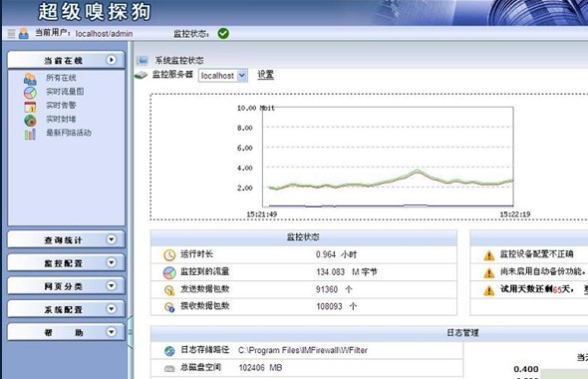
Task: Click the 日志管理 section header
Action: (462, 333)
